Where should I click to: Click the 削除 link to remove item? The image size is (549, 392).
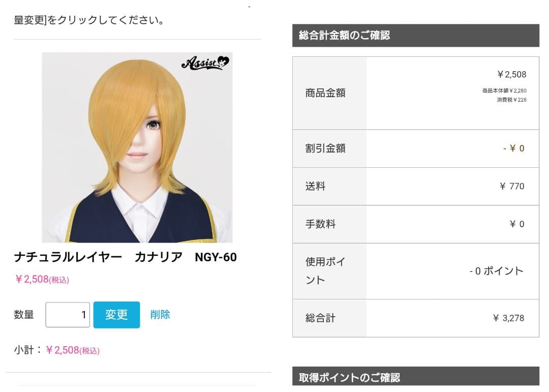click(160, 315)
